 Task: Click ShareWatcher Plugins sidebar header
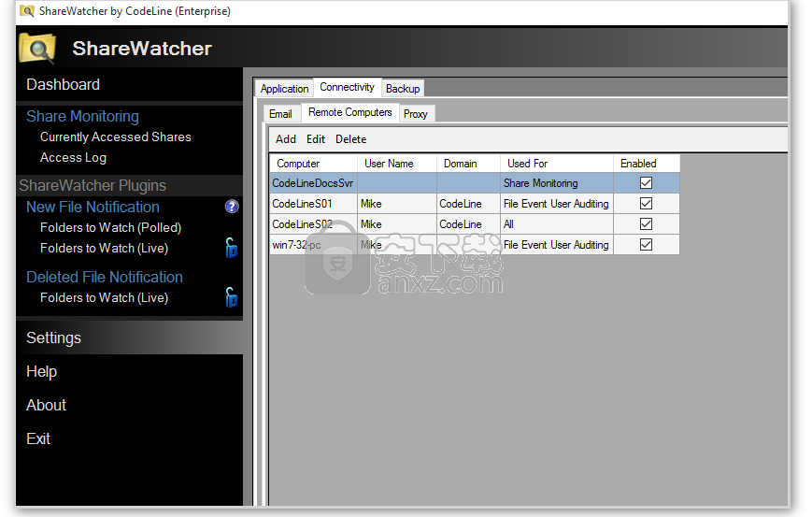(x=93, y=185)
